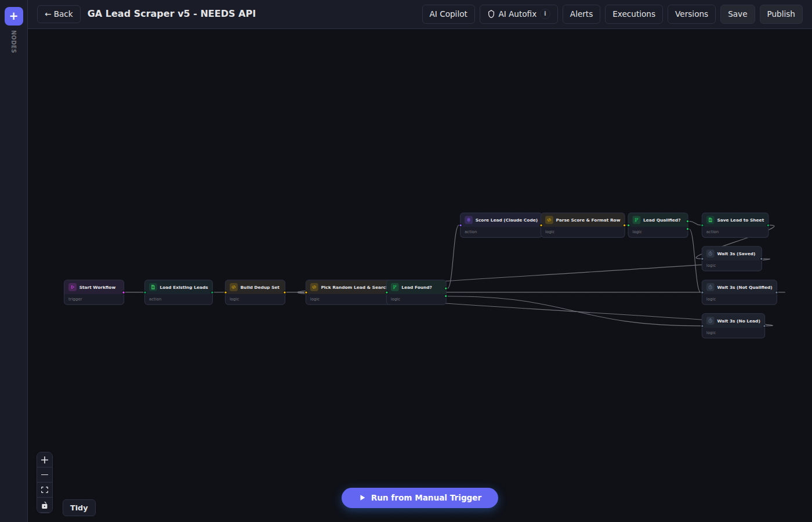Open the Alerts panel
812x522 pixels.
581,14
